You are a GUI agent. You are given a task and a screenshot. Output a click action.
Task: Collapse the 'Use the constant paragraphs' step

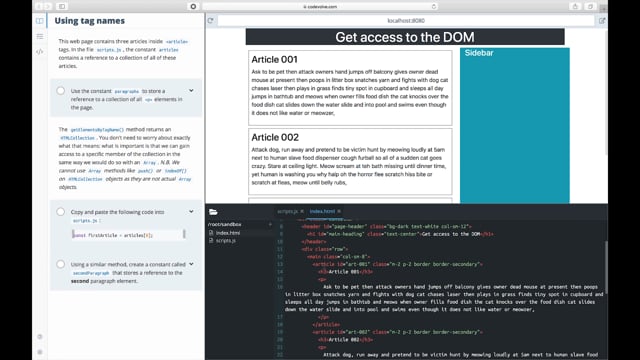point(191,91)
